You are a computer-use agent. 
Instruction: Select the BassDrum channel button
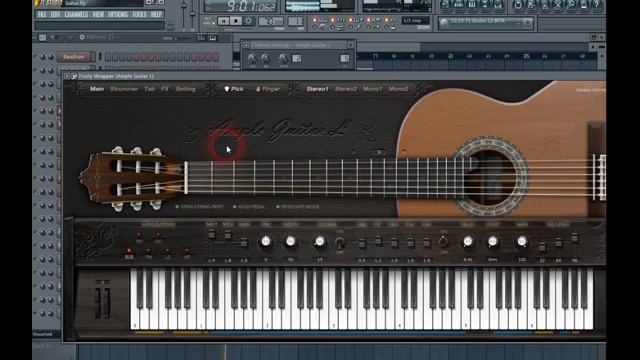74,57
